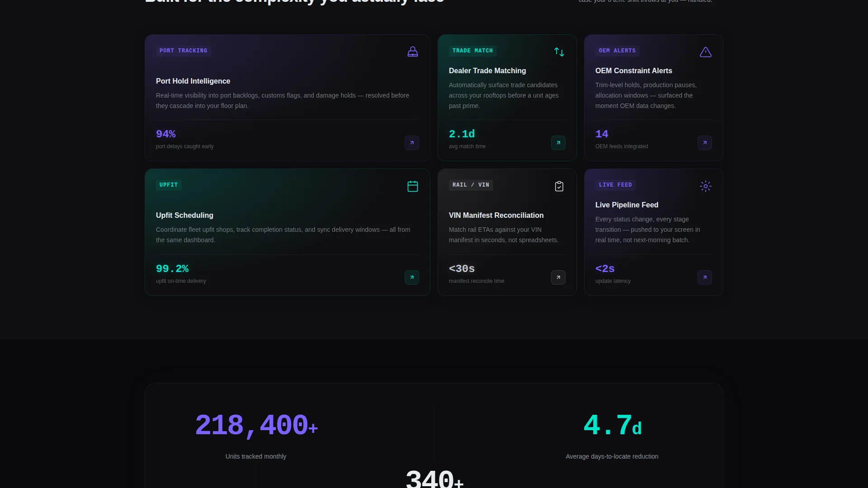868x488 pixels.
Task: Open VIN Manifest Reconciliation via its arrow button
Action: (558, 277)
